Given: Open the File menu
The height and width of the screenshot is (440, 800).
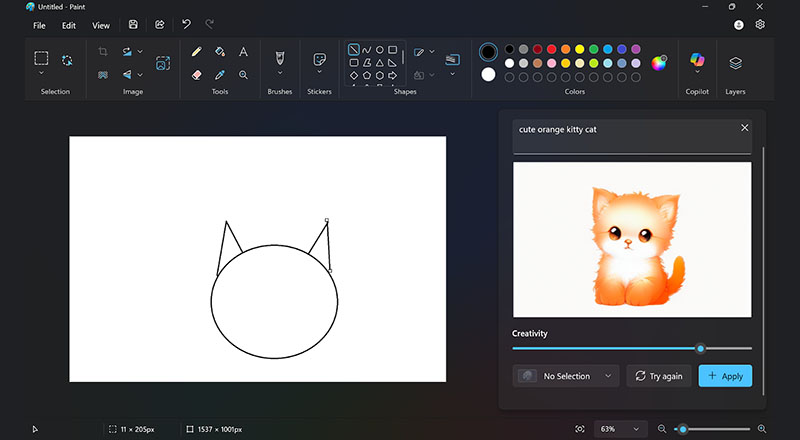Looking at the screenshot, I should (38, 25).
